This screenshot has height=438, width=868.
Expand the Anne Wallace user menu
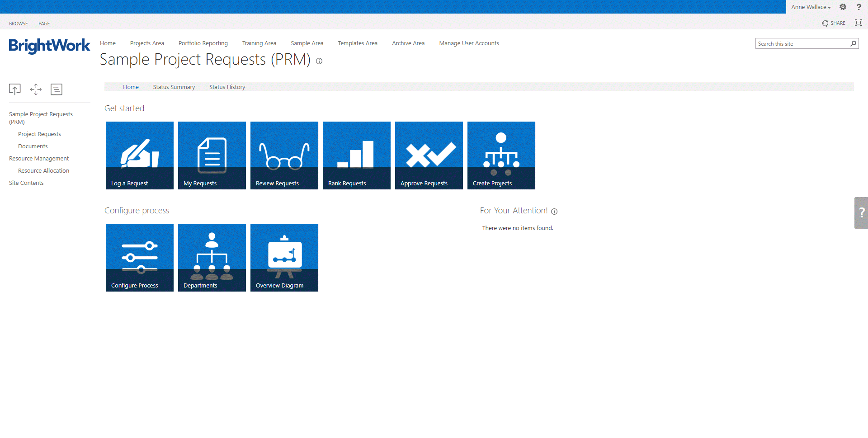click(811, 7)
